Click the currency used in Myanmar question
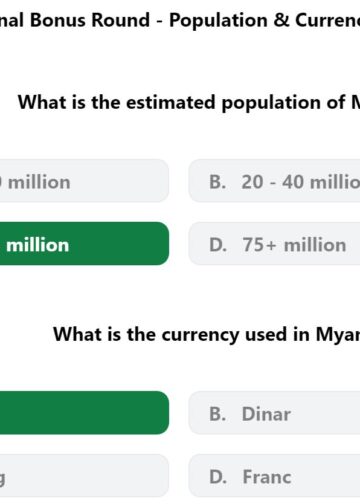The image size is (360, 504). click(x=206, y=334)
